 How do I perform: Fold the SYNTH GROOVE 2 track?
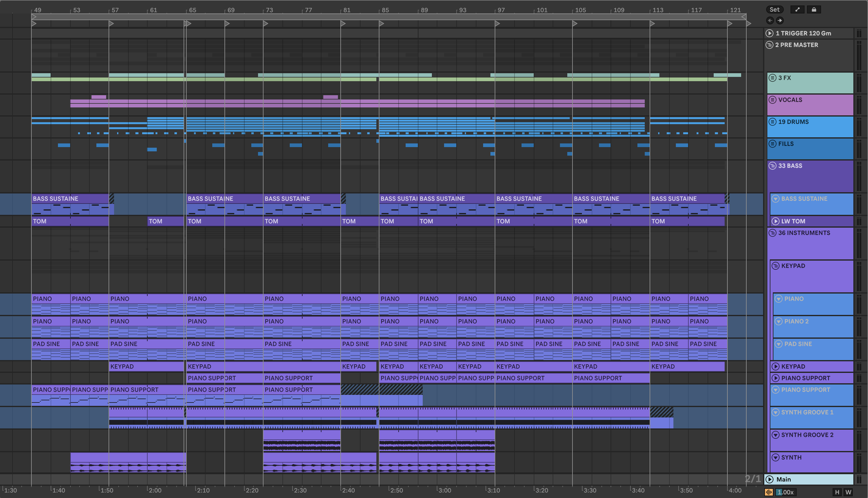point(775,435)
